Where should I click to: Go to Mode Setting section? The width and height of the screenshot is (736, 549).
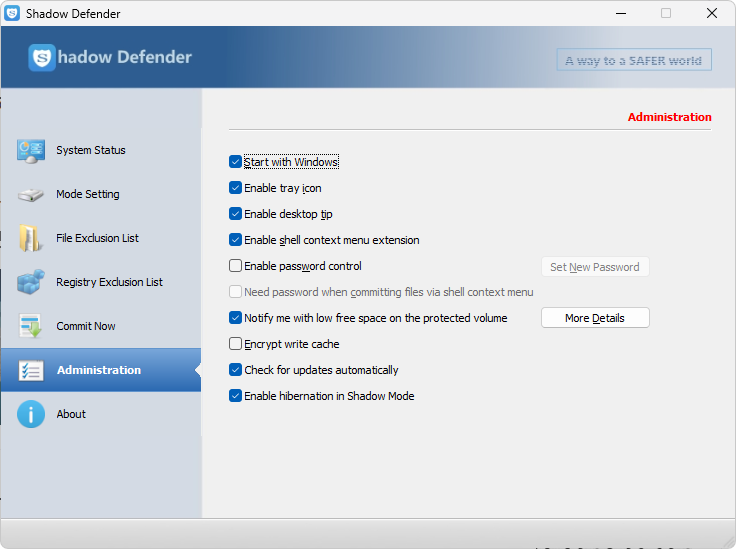click(x=101, y=195)
